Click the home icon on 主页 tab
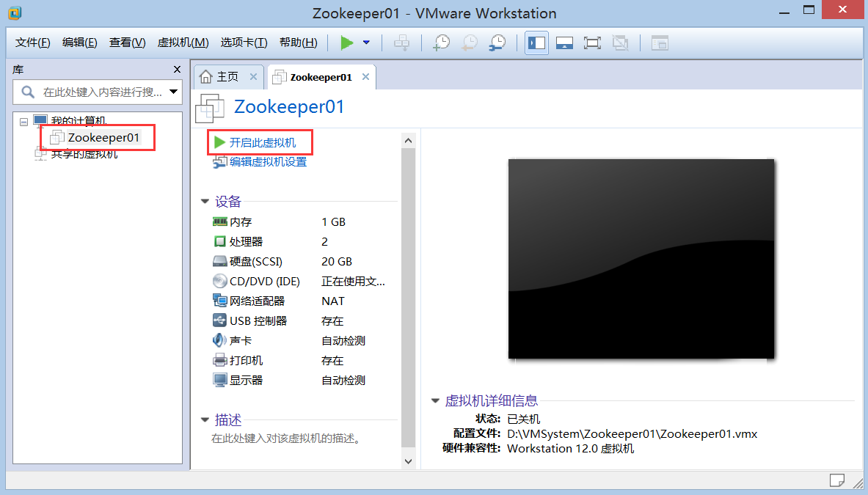This screenshot has width=868, height=495. coord(206,77)
